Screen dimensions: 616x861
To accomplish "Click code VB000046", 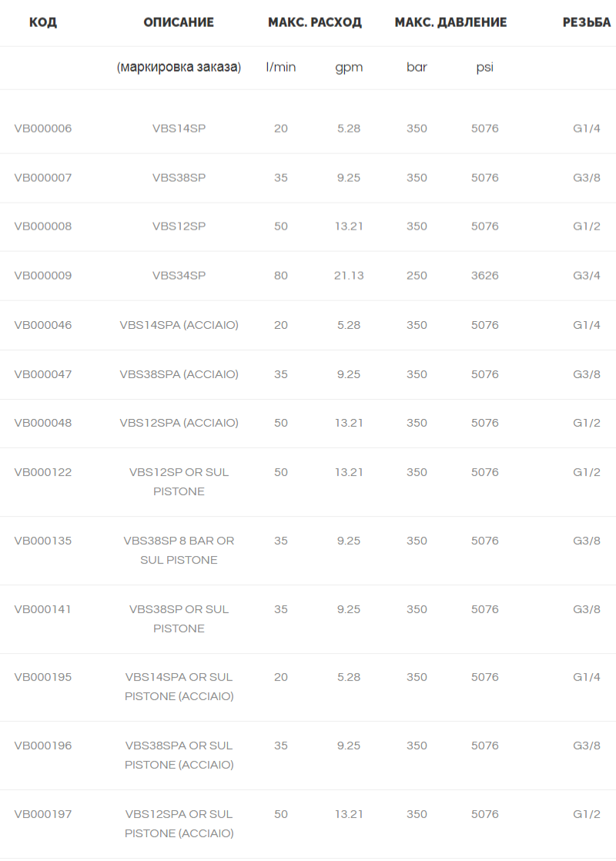I will [x=43, y=325].
